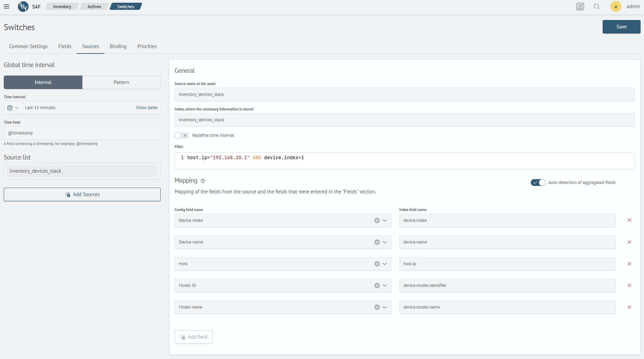The height and width of the screenshot is (359, 644).
Task: Open the Binding tab
Action: click(118, 46)
